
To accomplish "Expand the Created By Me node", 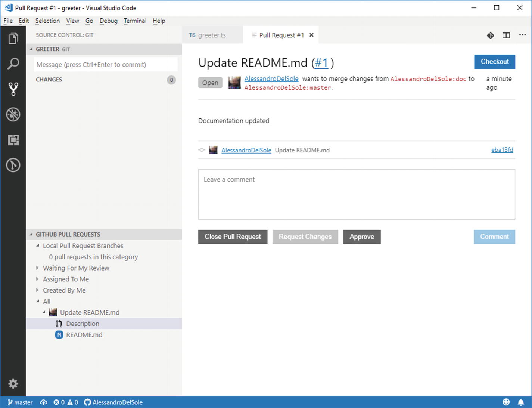I will (x=38, y=290).
